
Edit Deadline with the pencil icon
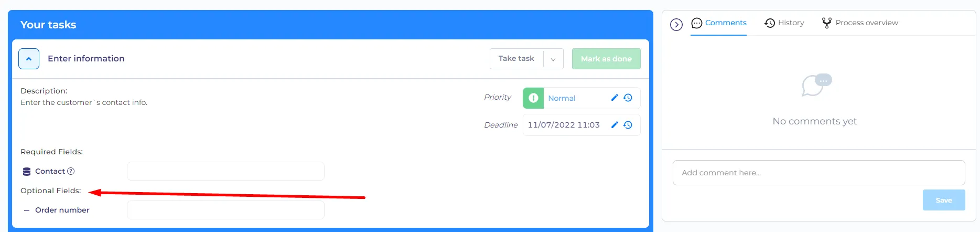coord(615,125)
